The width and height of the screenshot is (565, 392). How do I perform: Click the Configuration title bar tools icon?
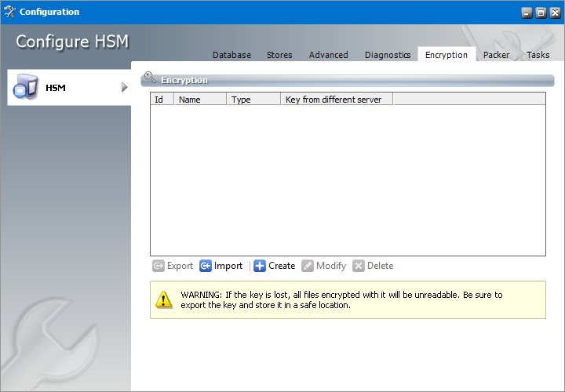(9, 12)
